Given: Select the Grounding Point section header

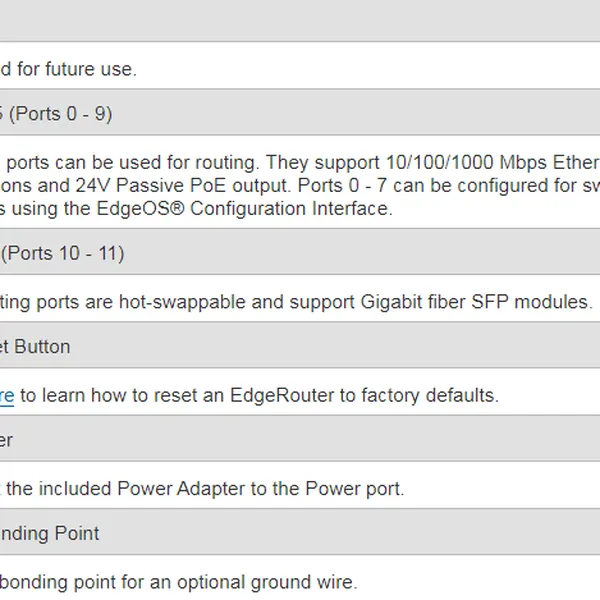Looking at the screenshot, I should point(50,534).
